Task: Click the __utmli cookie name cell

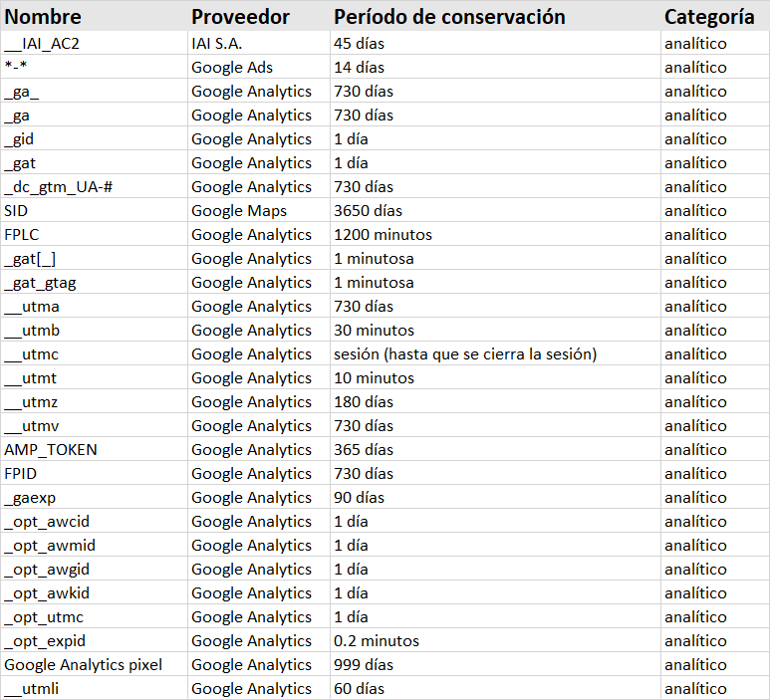Action: pyautogui.click(x=32, y=689)
